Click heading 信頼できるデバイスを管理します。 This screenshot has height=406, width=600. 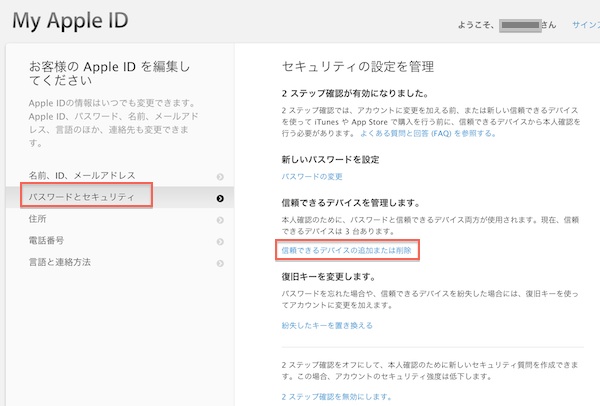[x=351, y=203]
